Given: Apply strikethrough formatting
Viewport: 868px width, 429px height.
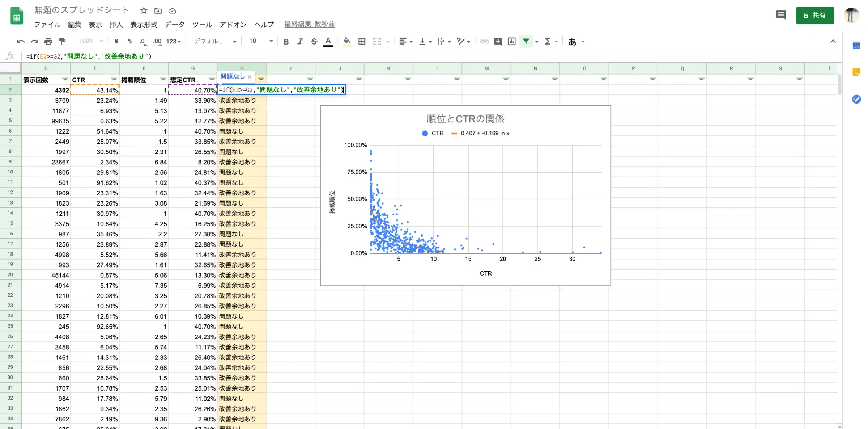Looking at the screenshot, I should click(x=314, y=41).
